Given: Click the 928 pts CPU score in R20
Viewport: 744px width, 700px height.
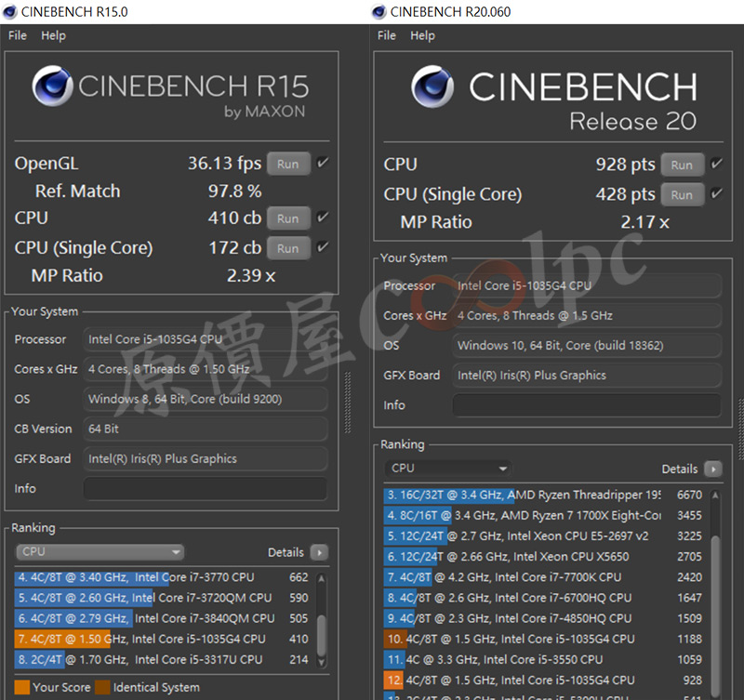Looking at the screenshot, I should 625,165.
